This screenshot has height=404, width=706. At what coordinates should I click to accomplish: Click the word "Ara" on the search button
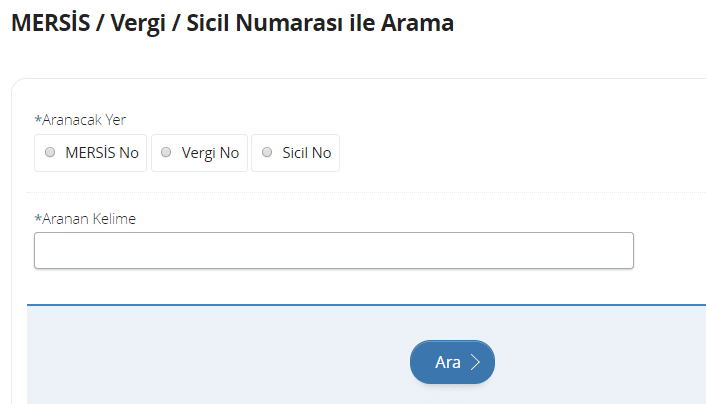tap(447, 363)
